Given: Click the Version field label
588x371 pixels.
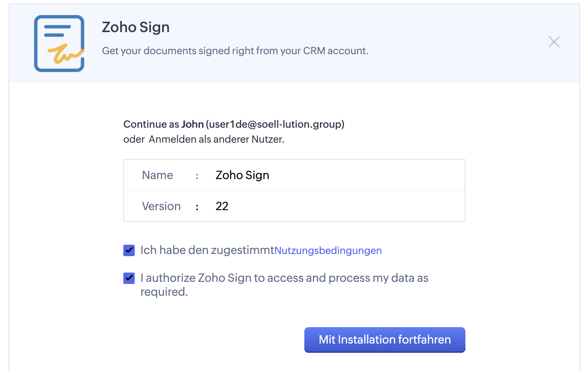Looking at the screenshot, I should click(161, 206).
